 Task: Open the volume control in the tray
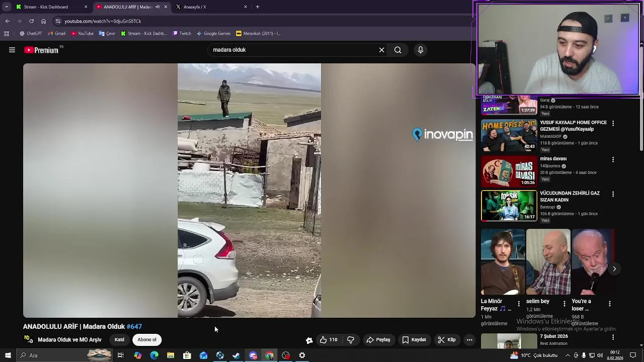click(x=601, y=355)
